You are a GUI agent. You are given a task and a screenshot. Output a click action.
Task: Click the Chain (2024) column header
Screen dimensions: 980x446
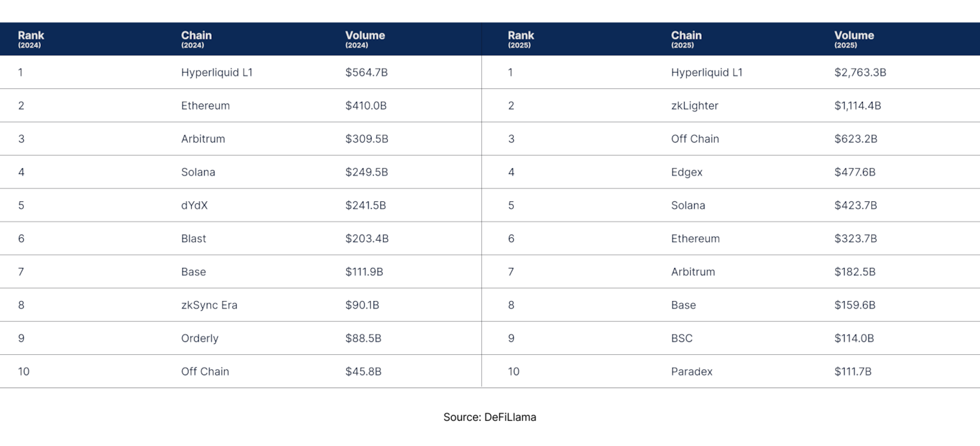(x=196, y=39)
